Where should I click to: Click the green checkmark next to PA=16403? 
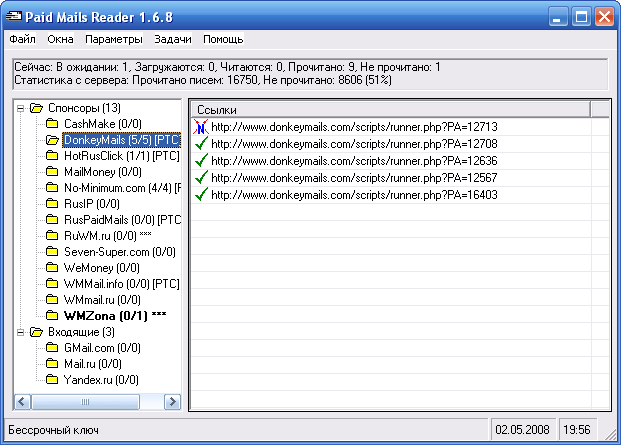pos(202,195)
